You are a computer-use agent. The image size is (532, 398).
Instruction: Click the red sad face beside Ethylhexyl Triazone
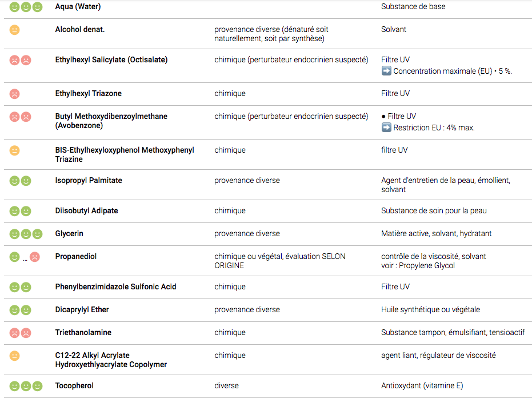[x=15, y=94]
